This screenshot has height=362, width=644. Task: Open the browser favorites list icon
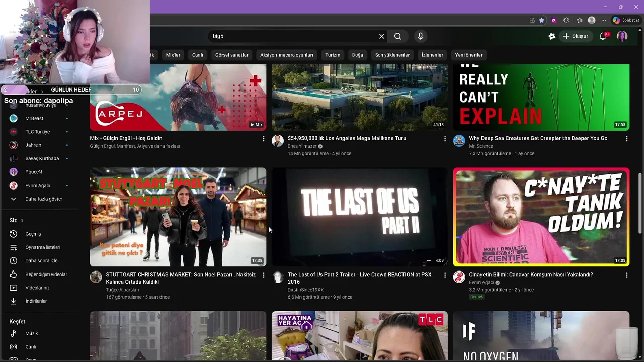pos(579,20)
